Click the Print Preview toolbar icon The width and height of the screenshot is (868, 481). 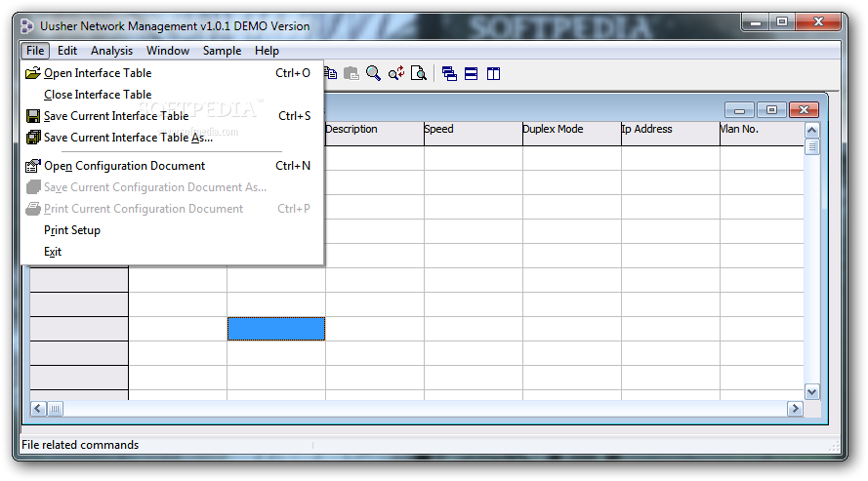point(419,73)
